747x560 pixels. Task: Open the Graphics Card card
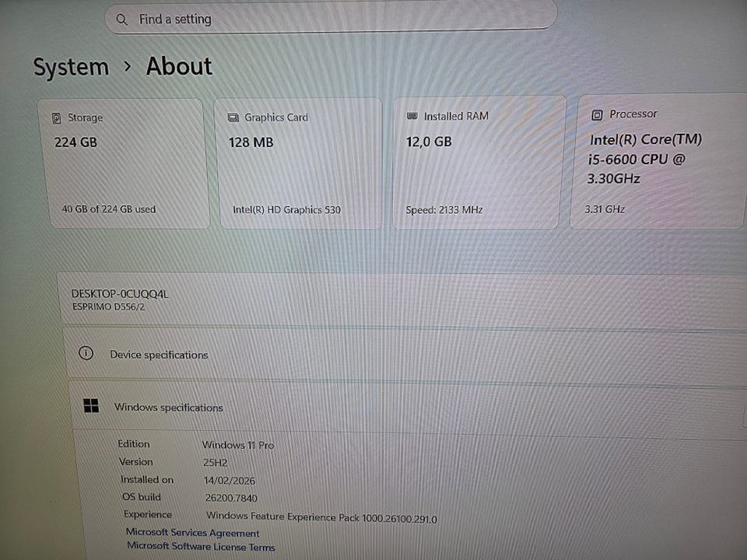[x=299, y=163]
